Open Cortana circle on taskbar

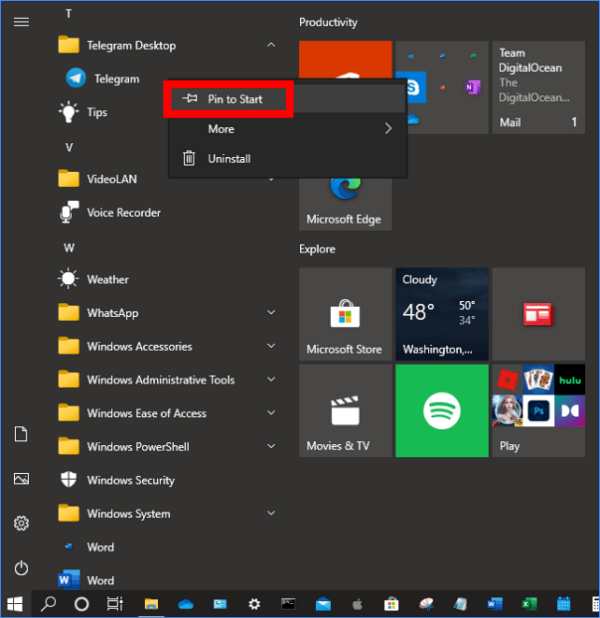pyautogui.click(x=82, y=603)
